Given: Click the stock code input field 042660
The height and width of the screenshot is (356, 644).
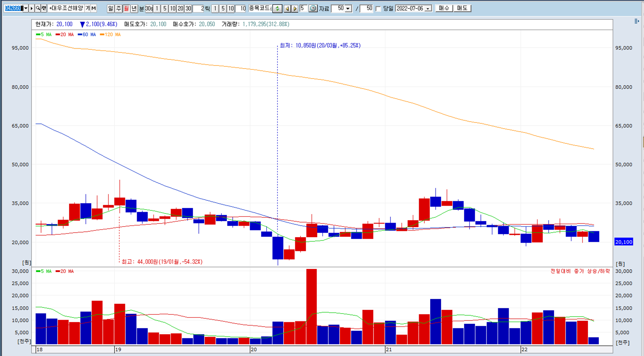Looking at the screenshot, I should pos(13,8).
